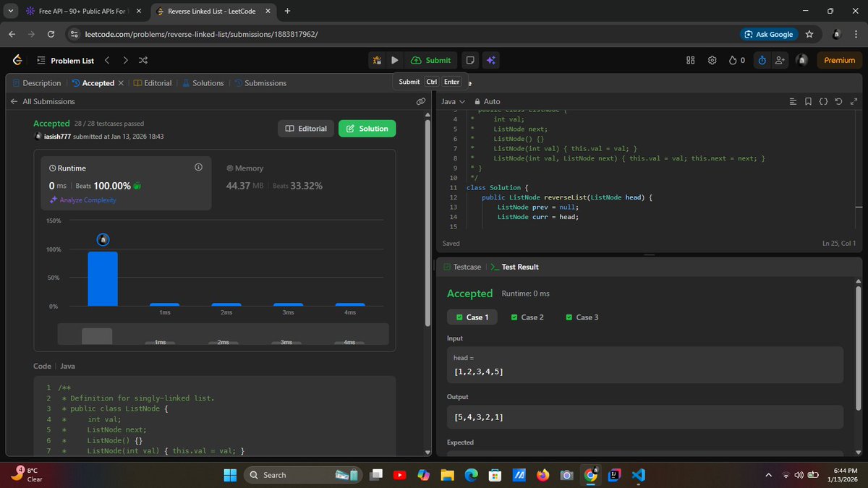
Task: Go back to All Submissions
Action: pyautogui.click(x=43, y=102)
